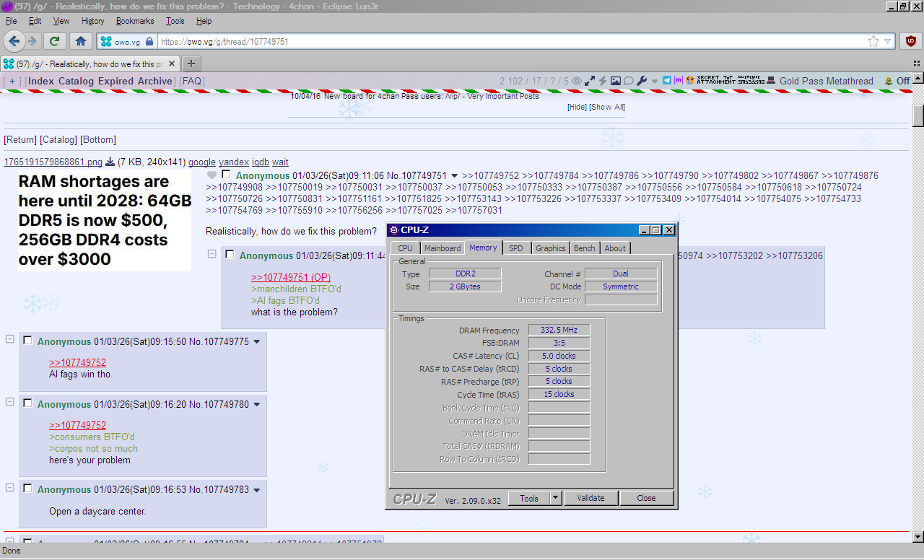Click the speech bubble icon in header

628,81
